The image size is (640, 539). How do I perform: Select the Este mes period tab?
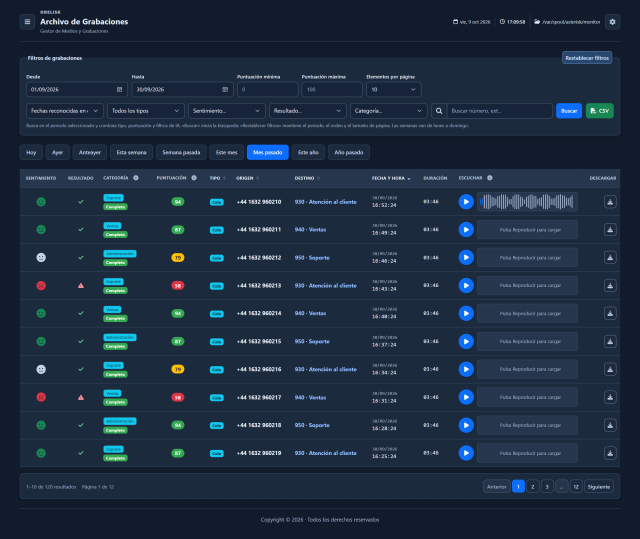(x=227, y=152)
